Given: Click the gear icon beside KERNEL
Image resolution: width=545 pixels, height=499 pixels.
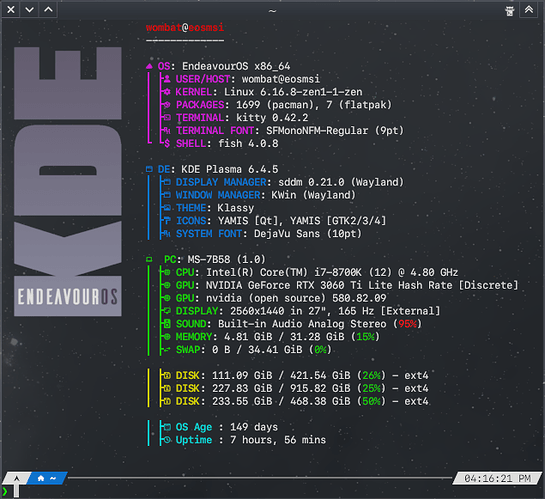Looking at the screenshot, I should 167,92.
